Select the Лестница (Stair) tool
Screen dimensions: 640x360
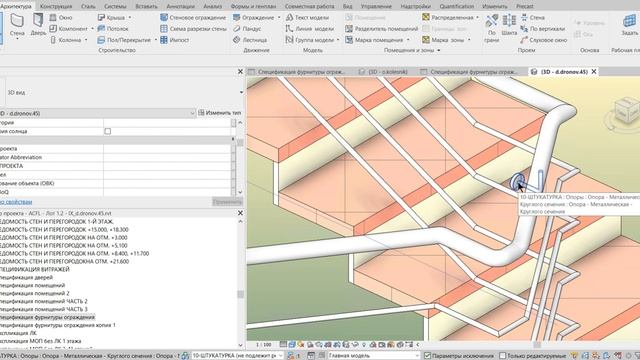point(250,40)
